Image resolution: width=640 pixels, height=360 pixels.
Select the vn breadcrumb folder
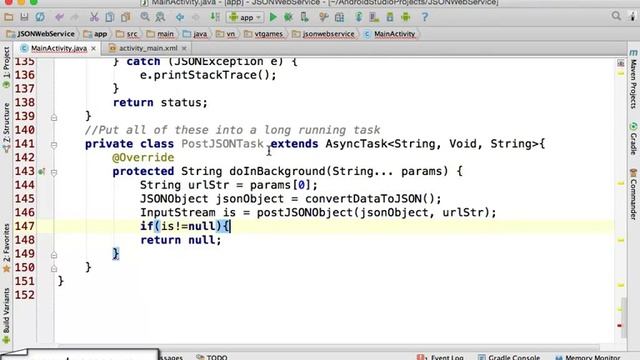[226, 34]
